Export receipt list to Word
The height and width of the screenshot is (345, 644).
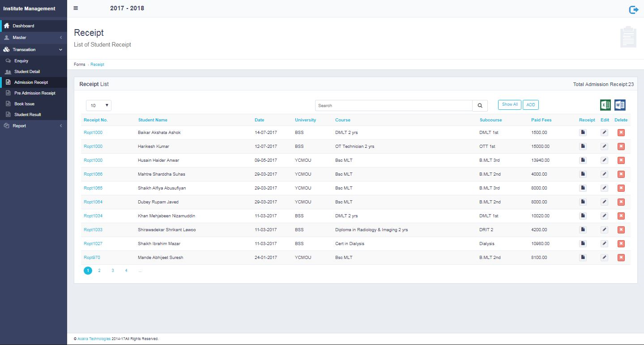point(620,105)
